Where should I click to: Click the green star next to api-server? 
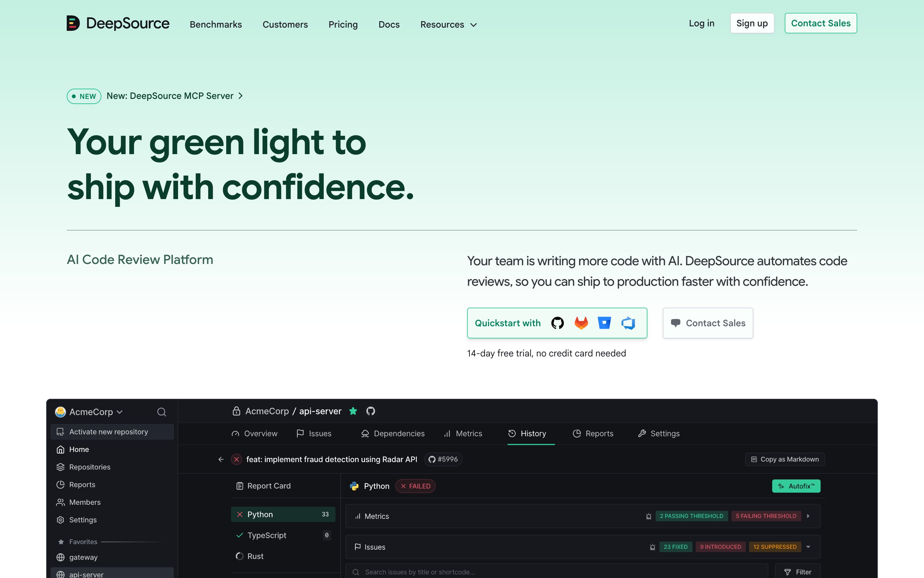pos(353,411)
